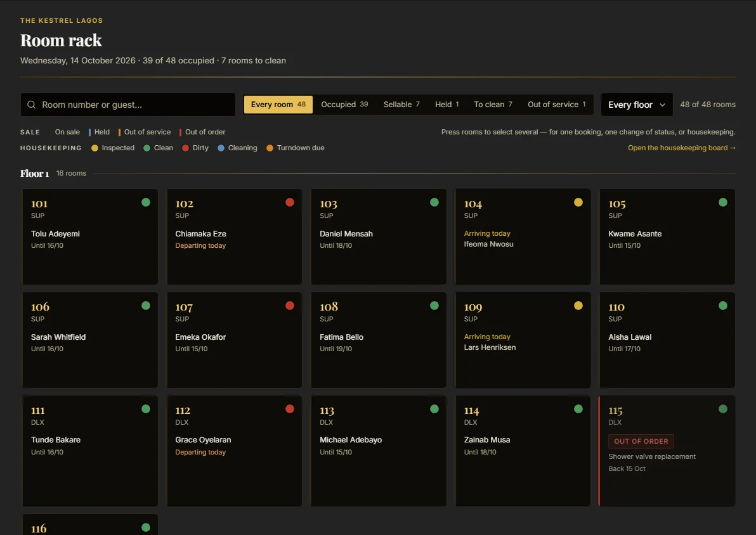Open the Every floor dropdown
756x535 pixels.
click(x=637, y=105)
